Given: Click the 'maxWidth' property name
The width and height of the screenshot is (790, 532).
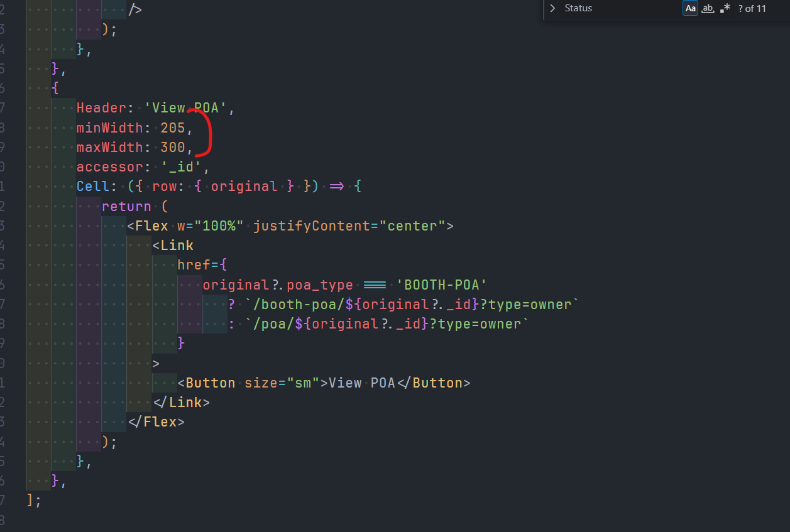Looking at the screenshot, I should (110, 148).
